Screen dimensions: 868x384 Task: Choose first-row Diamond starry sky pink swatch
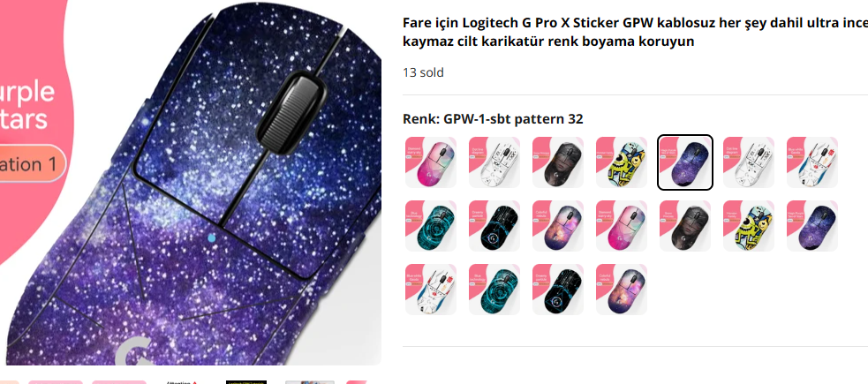point(431,162)
